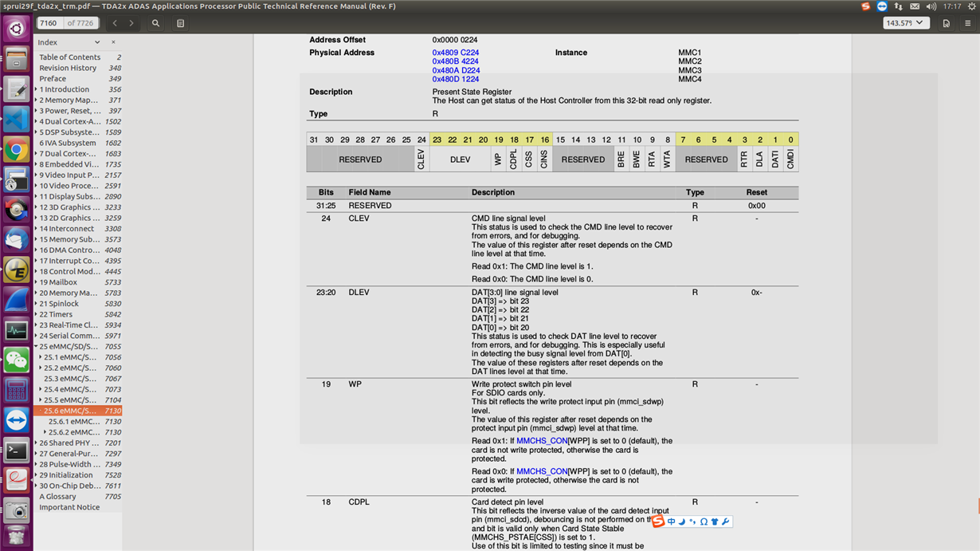Select 6 IVA Subsystem entry
The image size is (980, 551).
click(68, 143)
